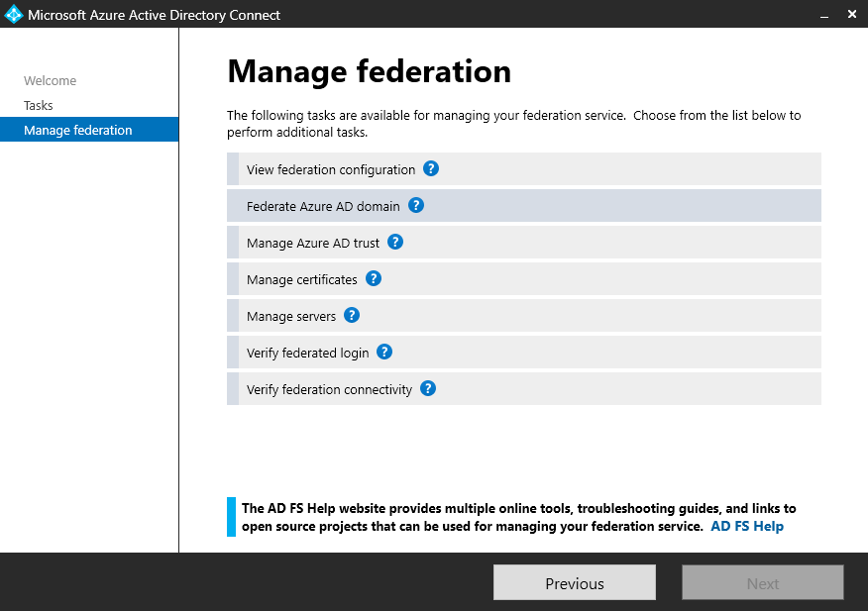This screenshot has height=611, width=868.
Task: Show help for Manage servers
Action: pos(352,315)
